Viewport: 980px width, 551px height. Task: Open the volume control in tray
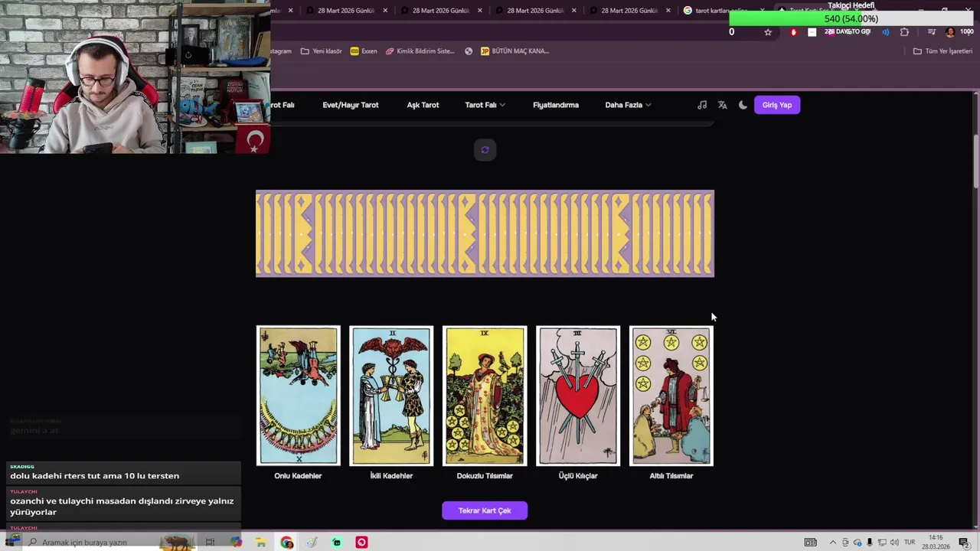coord(893,543)
